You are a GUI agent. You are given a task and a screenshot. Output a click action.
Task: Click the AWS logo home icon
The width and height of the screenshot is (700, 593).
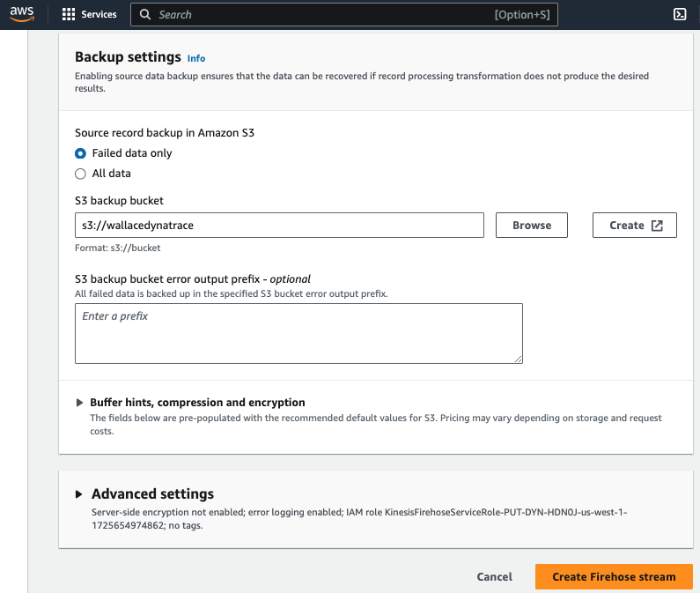(x=22, y=14)
